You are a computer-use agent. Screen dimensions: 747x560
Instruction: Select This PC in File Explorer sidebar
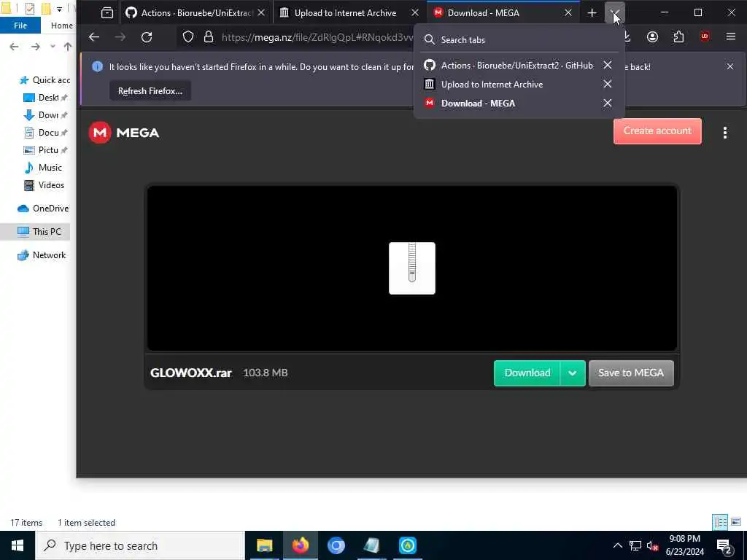coord(39,232)
